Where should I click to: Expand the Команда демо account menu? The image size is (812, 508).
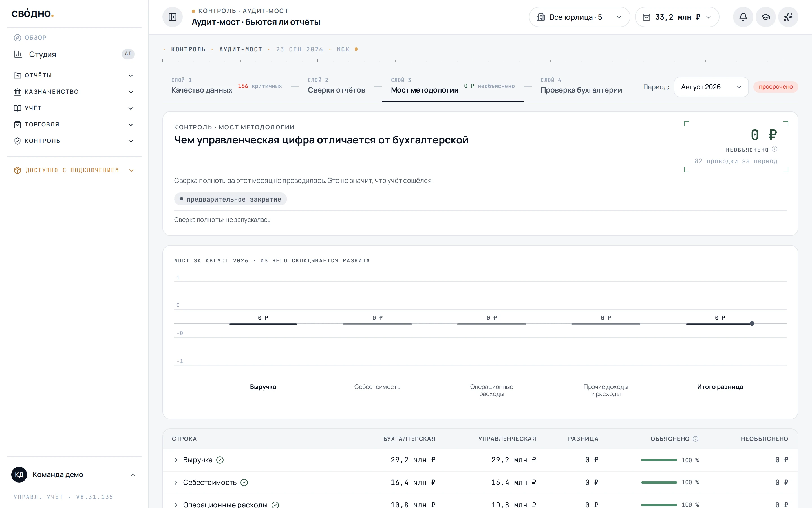click(x=74, y=474)
